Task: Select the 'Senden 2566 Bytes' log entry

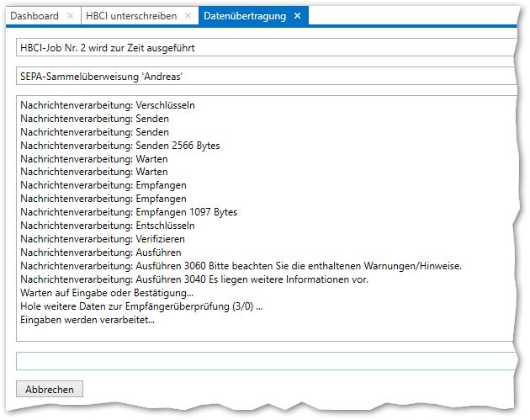Action: tap(119, 146)
